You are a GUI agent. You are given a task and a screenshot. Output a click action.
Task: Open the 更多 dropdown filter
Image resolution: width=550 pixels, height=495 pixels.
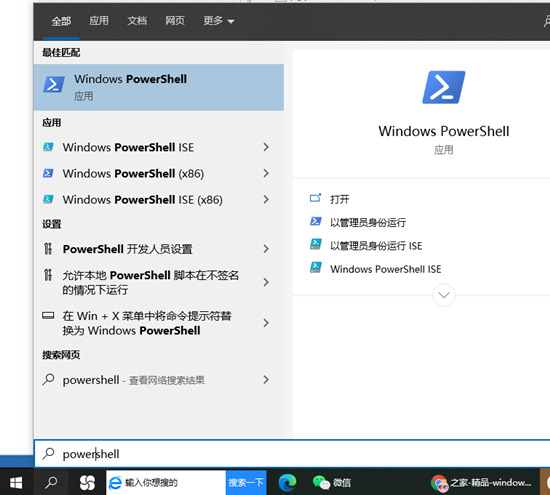[x=219, y=21]
